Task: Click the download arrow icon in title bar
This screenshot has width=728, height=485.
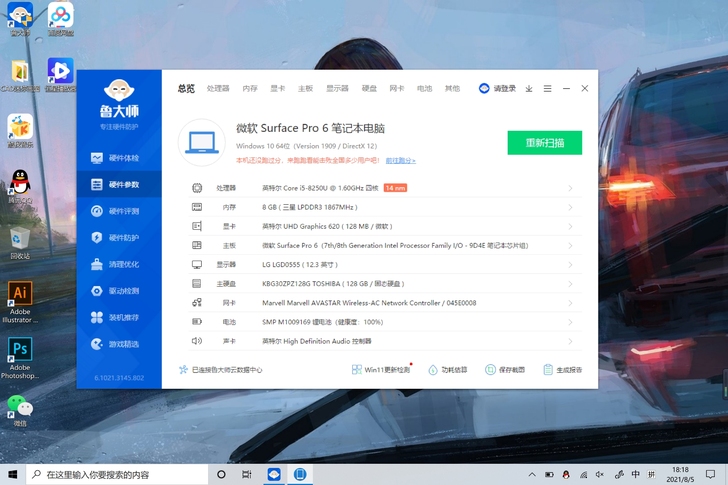Action: [x=529, y=89]
